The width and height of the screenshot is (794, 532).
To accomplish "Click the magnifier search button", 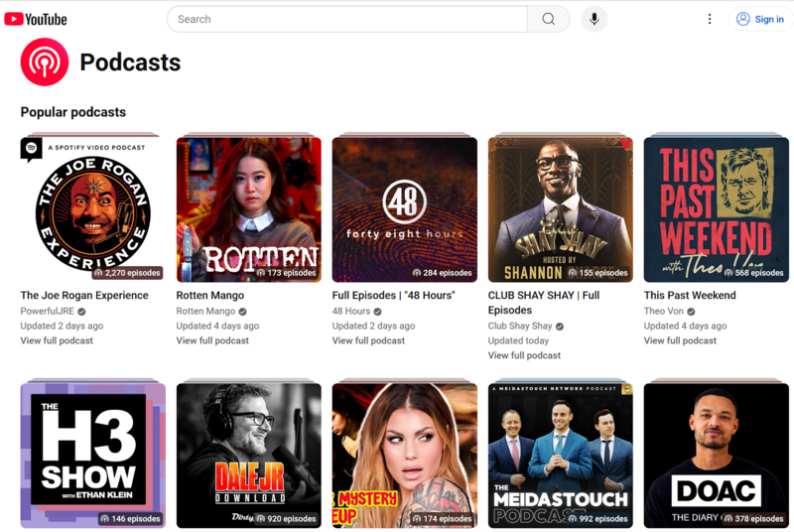I will [549, 19].
